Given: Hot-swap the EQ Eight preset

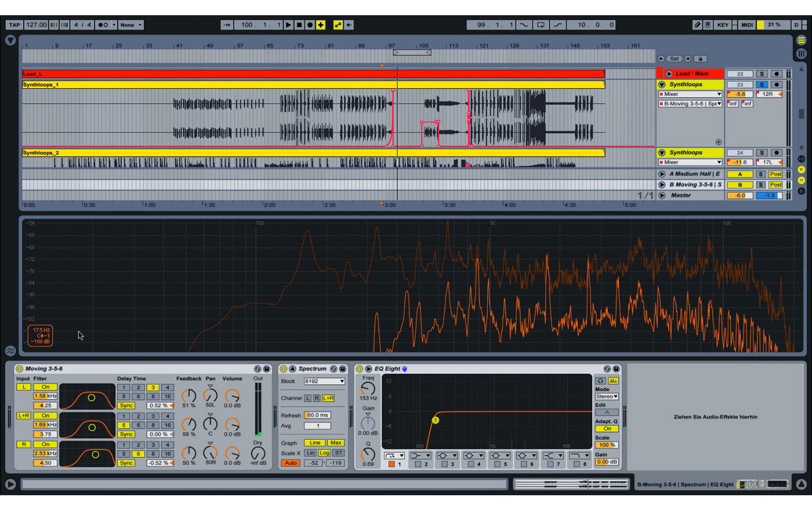Looking at the screenshot, I should [x=607, y=369].
